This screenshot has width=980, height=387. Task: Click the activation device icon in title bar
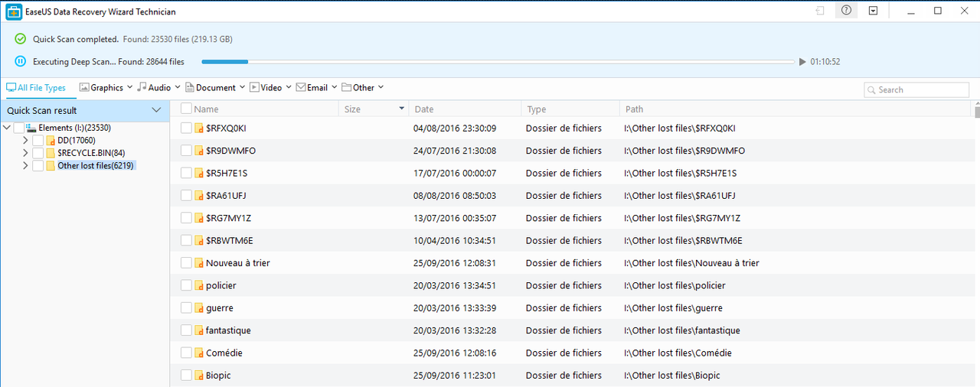pos(820,11)
